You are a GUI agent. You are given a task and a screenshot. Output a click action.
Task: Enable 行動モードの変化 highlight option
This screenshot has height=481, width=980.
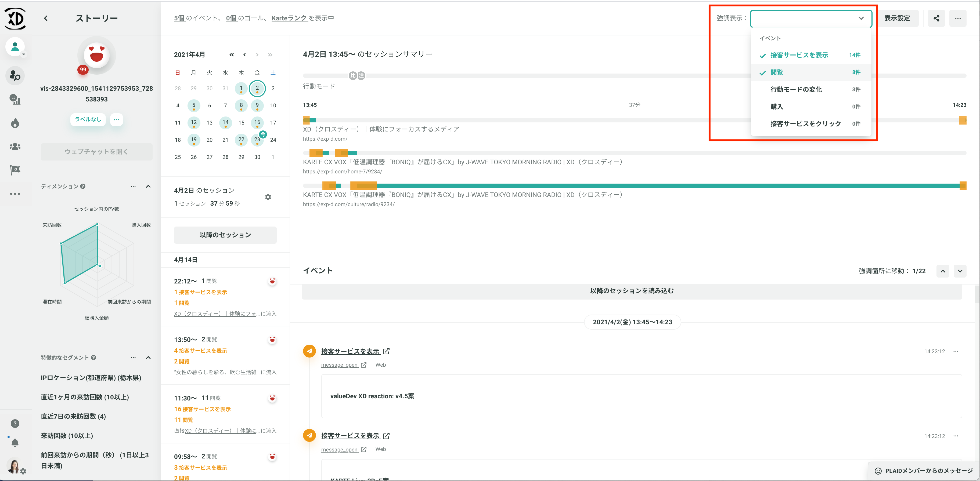tap(796, 89)
